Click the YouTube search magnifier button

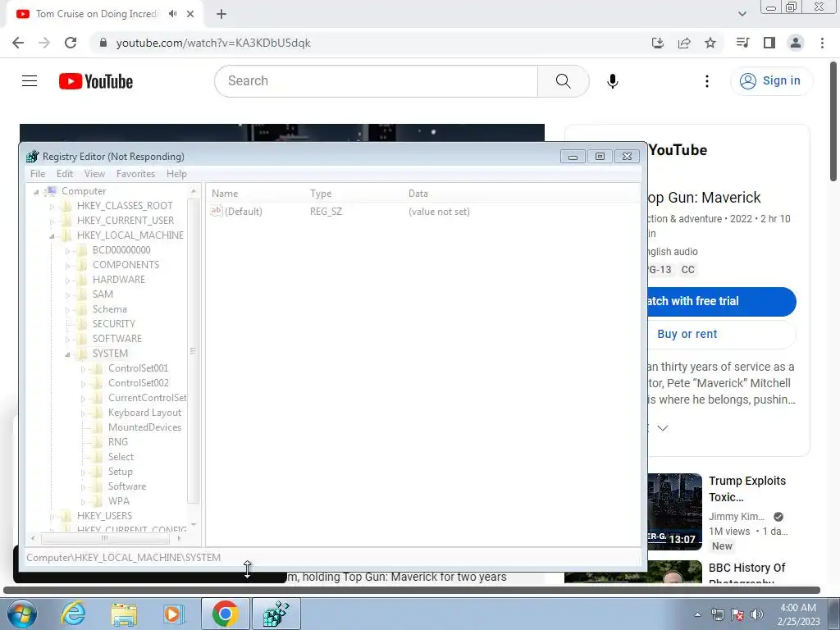[x=563, y=81]
